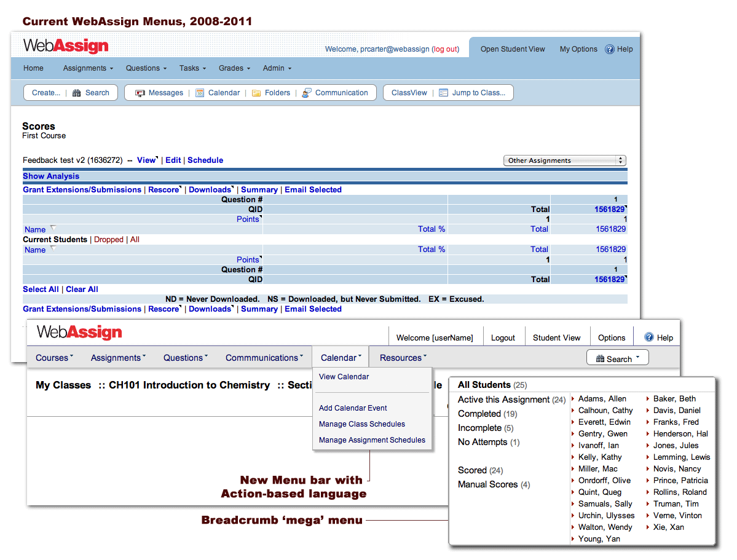737x560 pixels.
Task: Click the sort triangle beside the upper Name header
Action: click(x=53, y=228)
